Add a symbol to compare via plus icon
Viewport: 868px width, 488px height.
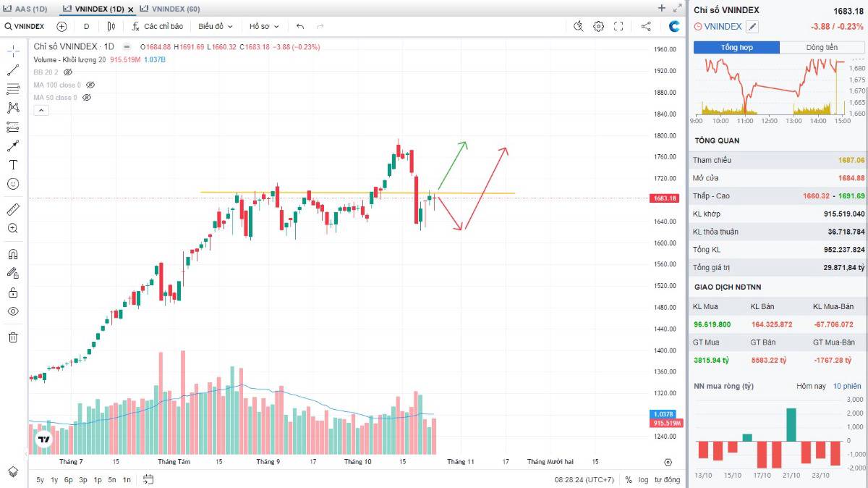pos(61,26)
